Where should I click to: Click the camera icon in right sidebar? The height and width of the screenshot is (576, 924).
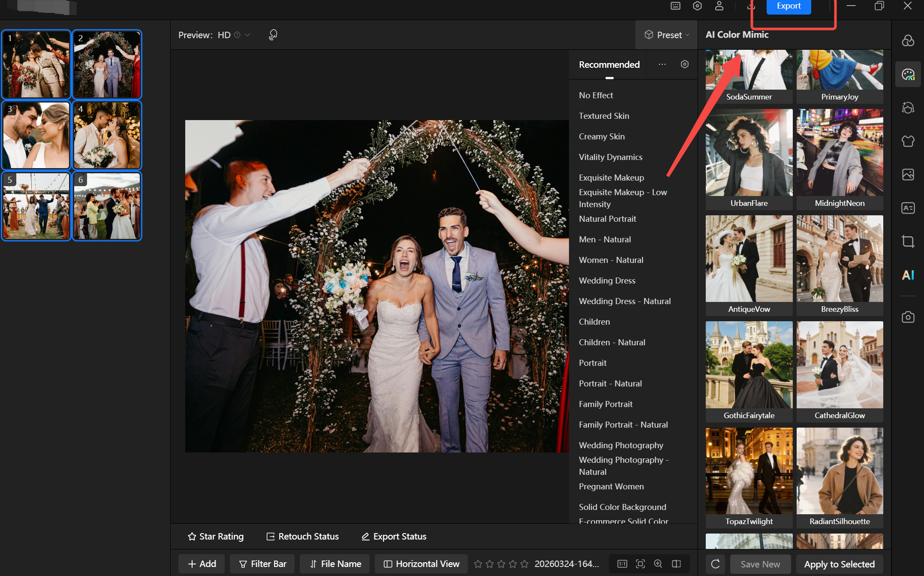(908, 317)
